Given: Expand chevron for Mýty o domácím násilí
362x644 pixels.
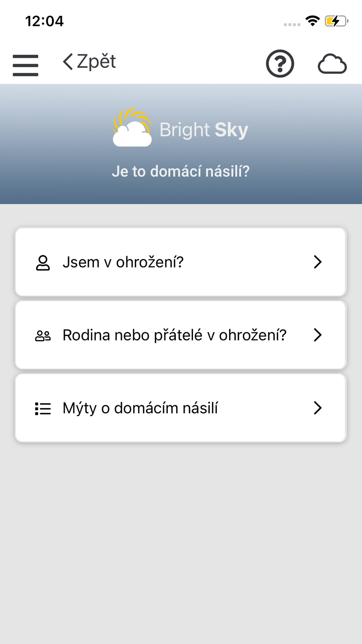Looking at the screenshot, I should coord(317,408).
